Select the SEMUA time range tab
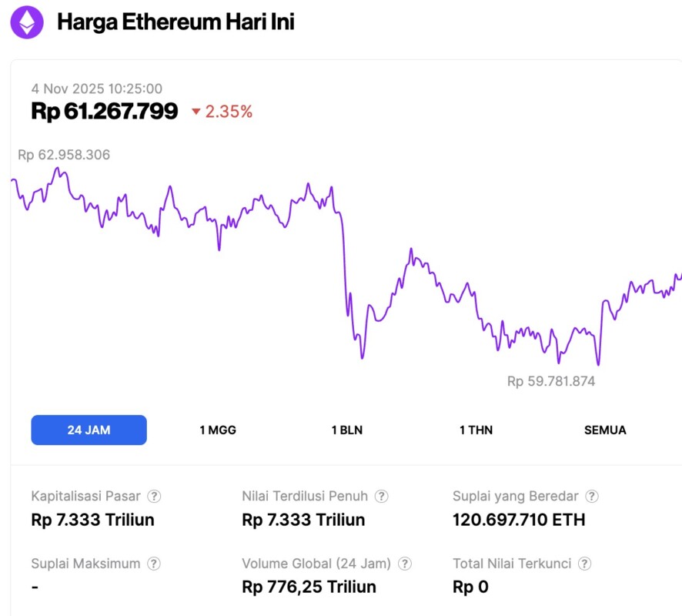 [605, 430]
